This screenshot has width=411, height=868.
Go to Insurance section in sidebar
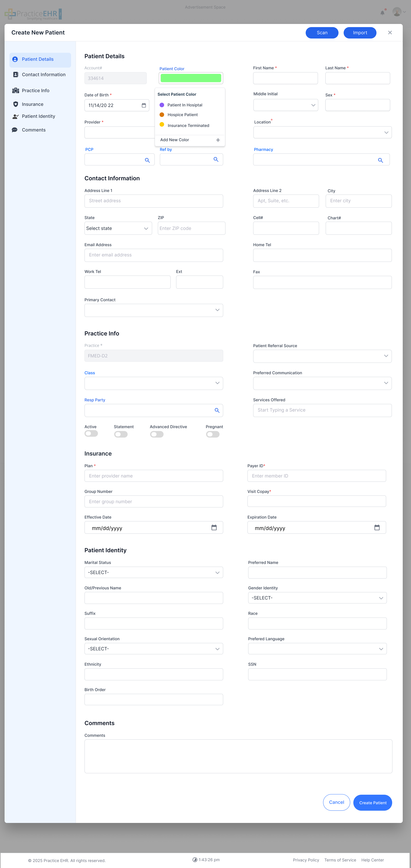tap(32, 104)
